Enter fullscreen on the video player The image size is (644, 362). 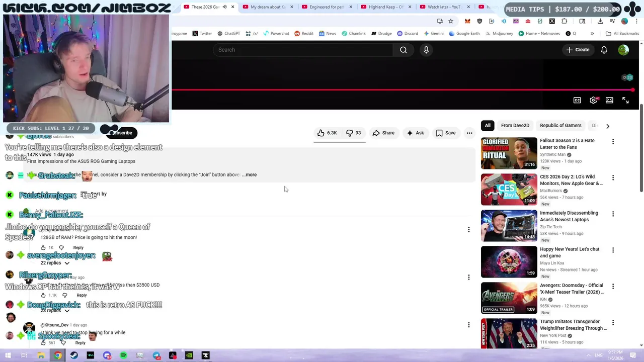(625, 100)
